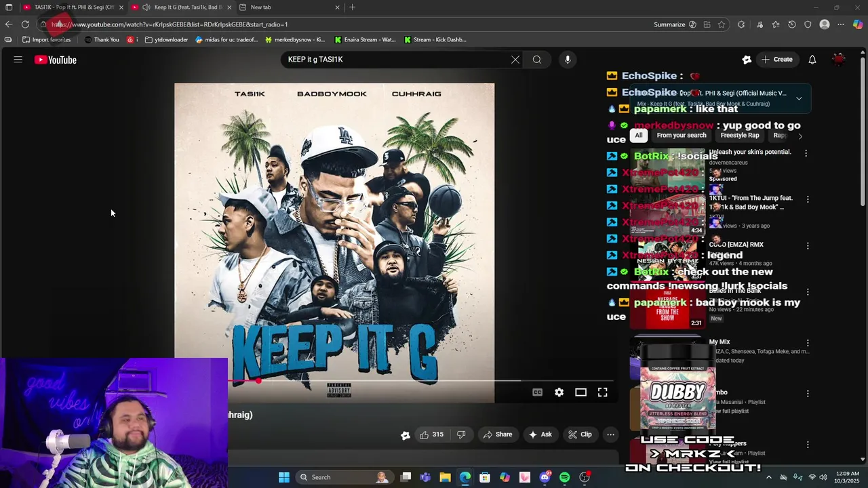Open the My Mix playlist title

(x=719, y=342)
